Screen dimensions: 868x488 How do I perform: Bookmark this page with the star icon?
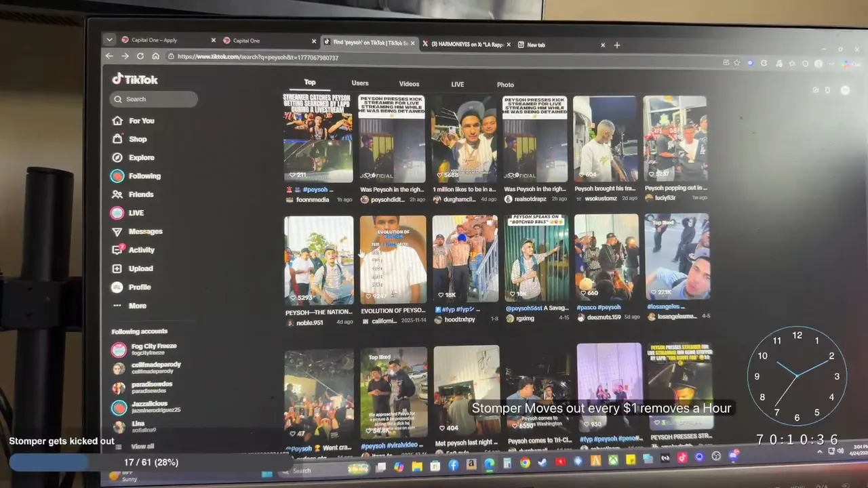click(737, 63)
